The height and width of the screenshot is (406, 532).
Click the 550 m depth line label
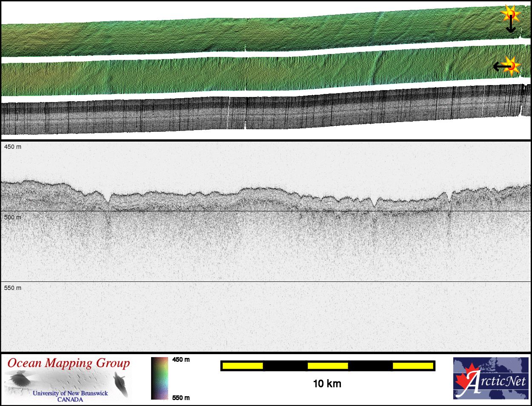[13, 288]
